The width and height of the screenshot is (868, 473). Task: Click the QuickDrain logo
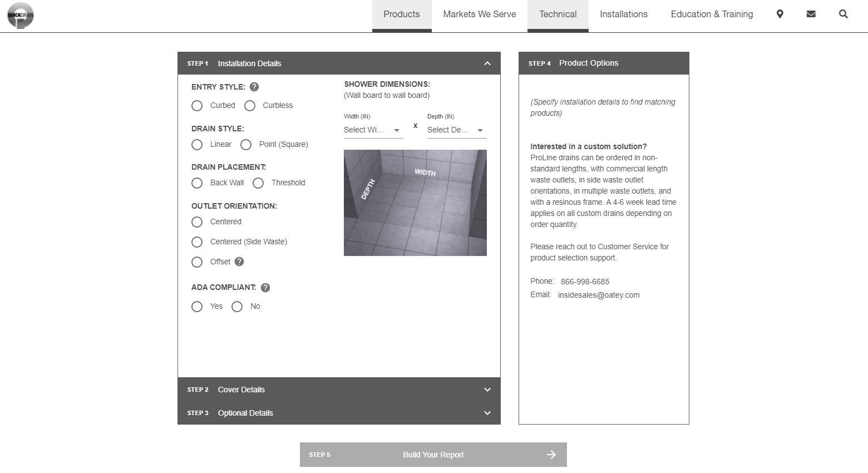[x=21, y=15]
